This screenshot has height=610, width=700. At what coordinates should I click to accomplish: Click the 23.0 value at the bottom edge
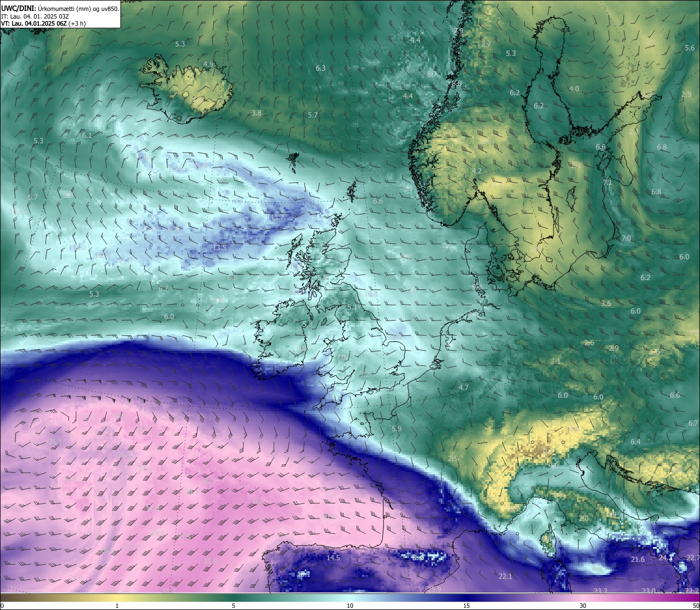click(649, 590)
